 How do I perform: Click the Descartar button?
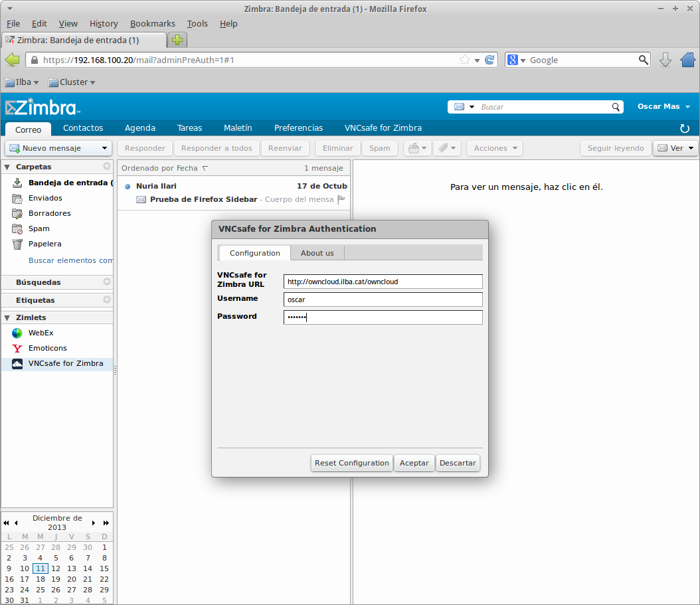(458, 463)
